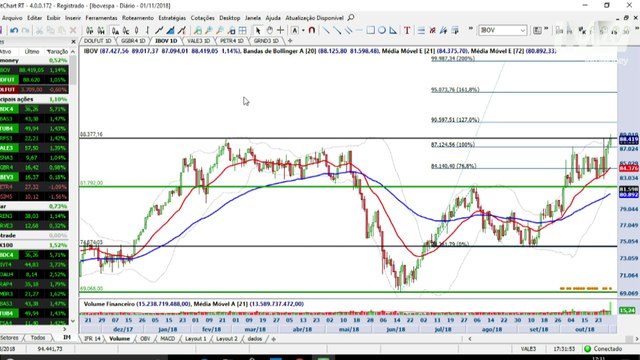Click horizontal scrollbar left arrow under chart
This screenshot has width=640, height=360.
tap(470, 339)
